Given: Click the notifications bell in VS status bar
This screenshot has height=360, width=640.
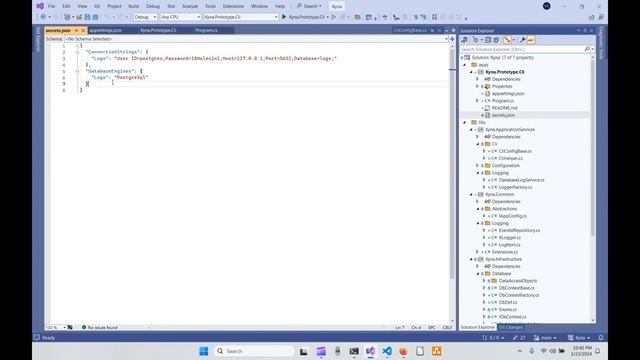Looking at the screenshot, I should pos(601,338).
